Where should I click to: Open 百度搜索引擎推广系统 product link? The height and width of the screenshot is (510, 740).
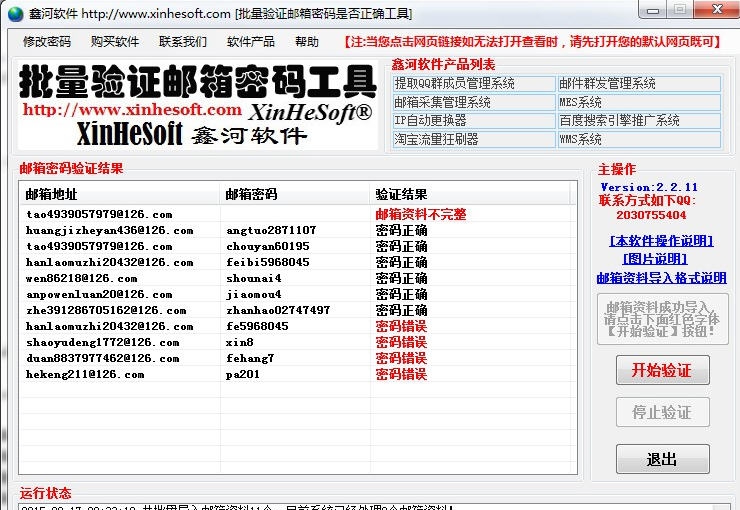(x=639, y=121)
